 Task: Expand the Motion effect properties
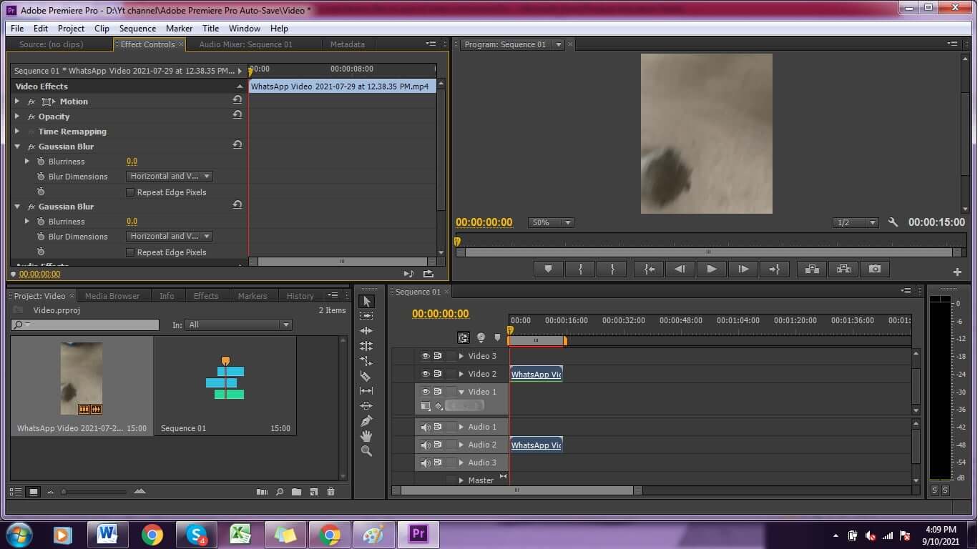tap(17, 102)
